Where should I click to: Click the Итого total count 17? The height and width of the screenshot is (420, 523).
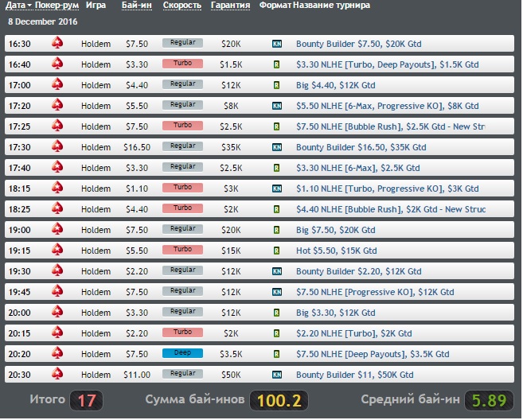point(87,400)
